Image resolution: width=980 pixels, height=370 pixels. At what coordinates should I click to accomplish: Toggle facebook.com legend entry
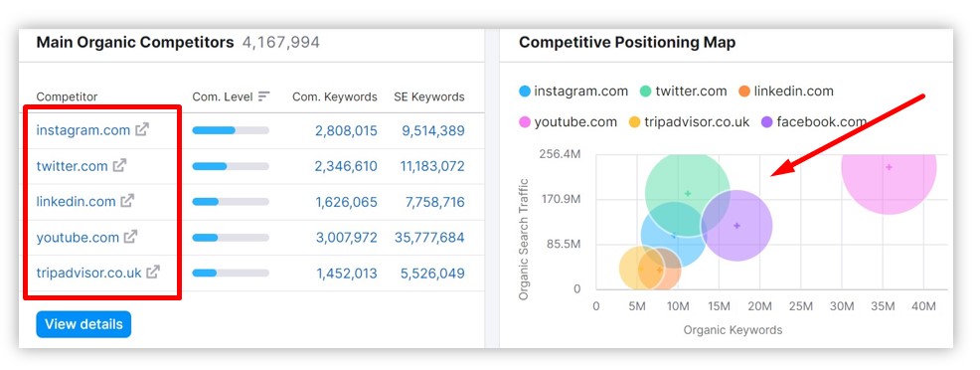click(814, 122)
